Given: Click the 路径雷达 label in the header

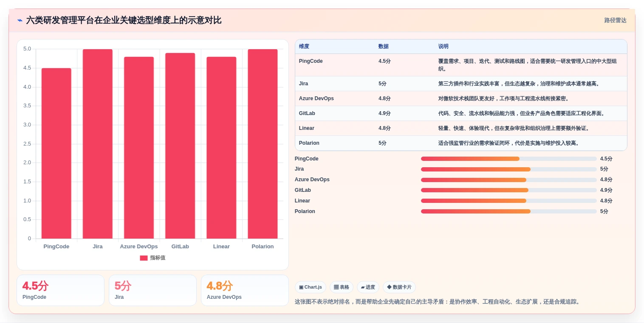Looking at the screenshot, I should [x=615, y=20].
